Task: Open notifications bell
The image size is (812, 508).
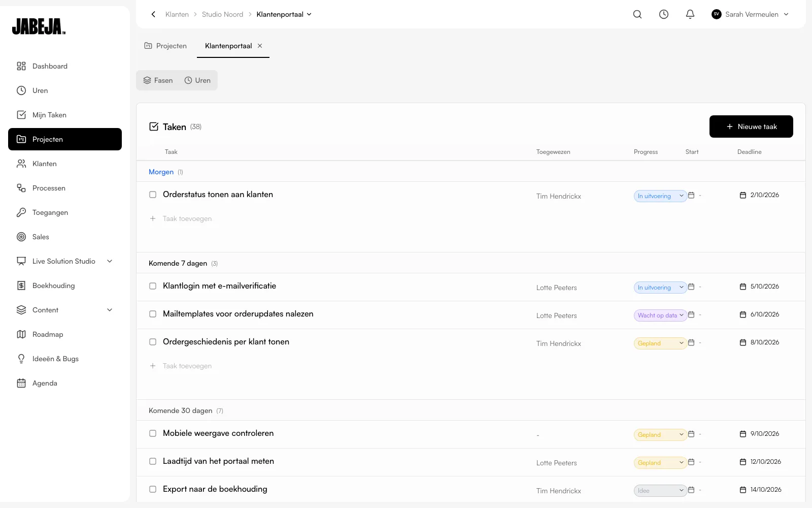Action: (x=690, y=14)
